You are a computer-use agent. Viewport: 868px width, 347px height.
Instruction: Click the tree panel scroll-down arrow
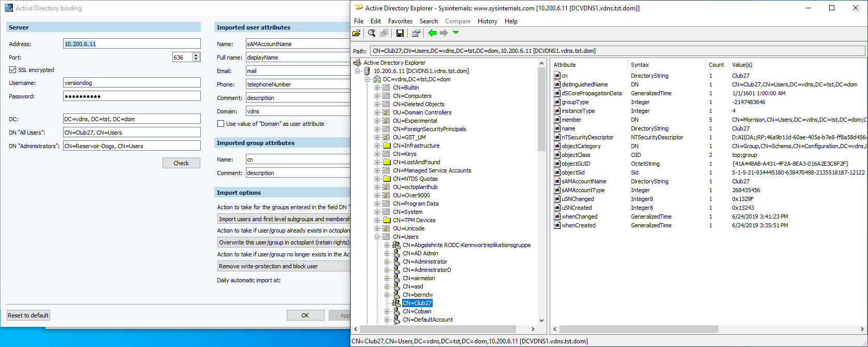click(541, 321)
